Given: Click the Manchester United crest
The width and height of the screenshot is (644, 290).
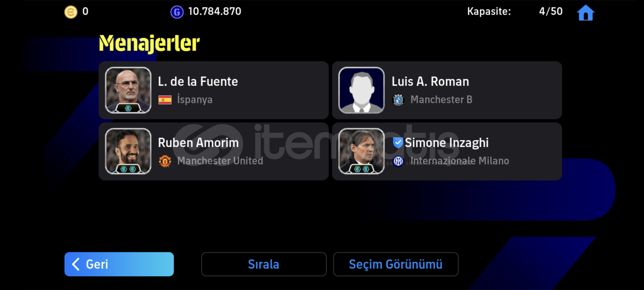Looking at the screenshot, I should tap(165, 161).
